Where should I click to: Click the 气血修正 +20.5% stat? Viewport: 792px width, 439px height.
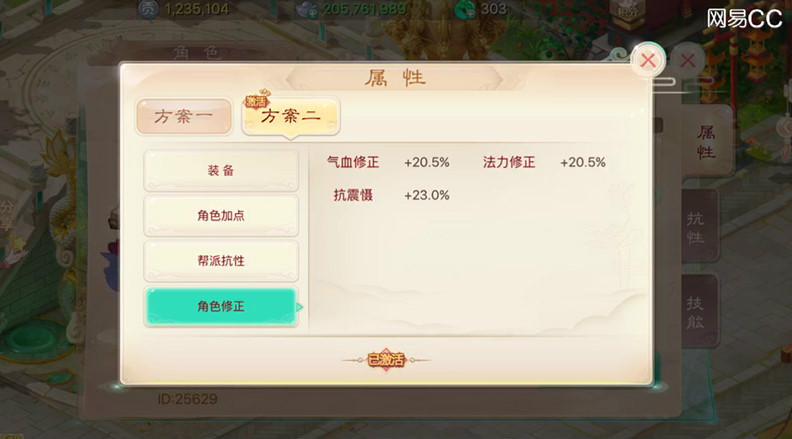point(388,162)
